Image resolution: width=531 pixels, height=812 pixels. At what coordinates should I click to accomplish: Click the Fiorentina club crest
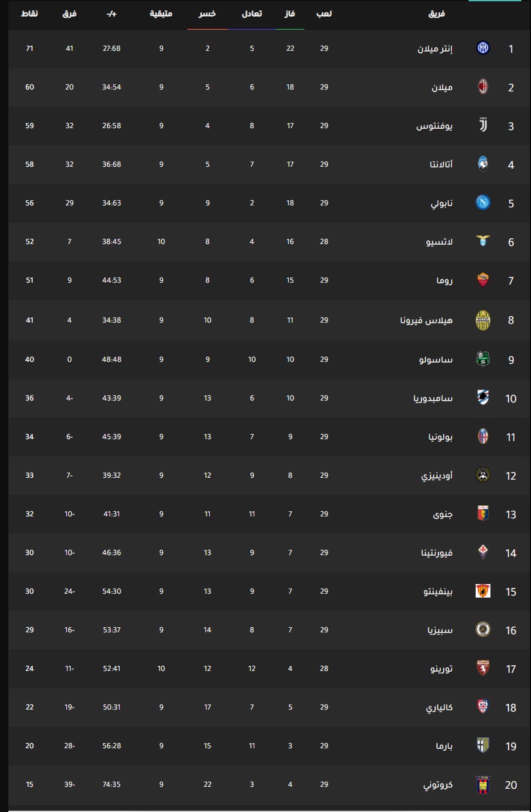tap(483, 552)
